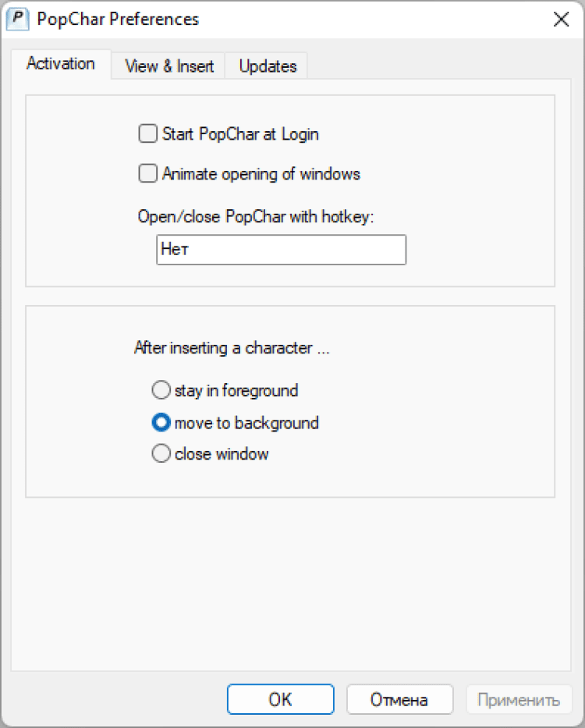Go to the Updates tab
Image resolution: width=585 pixels, height=728 pixels.
[x=268, y=66]
